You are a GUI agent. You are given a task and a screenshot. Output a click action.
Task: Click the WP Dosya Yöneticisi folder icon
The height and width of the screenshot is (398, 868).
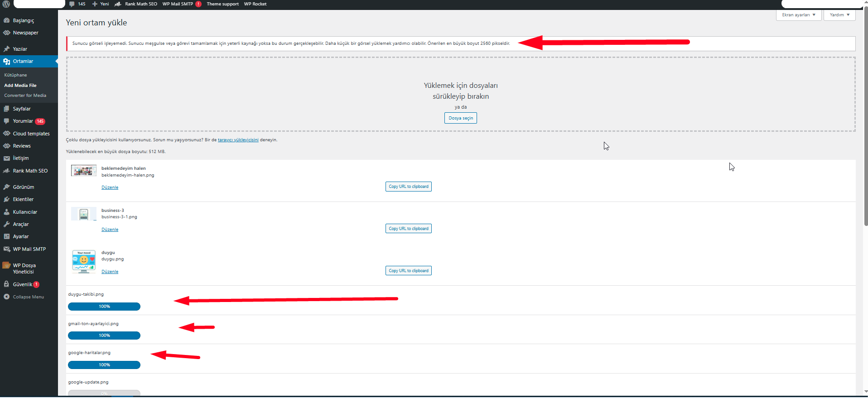[x=6, y=266]
